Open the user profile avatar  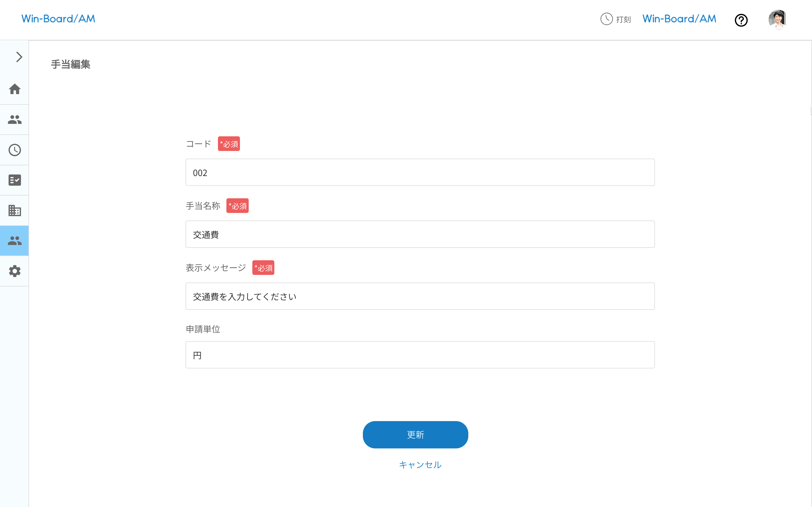[777, 19]
